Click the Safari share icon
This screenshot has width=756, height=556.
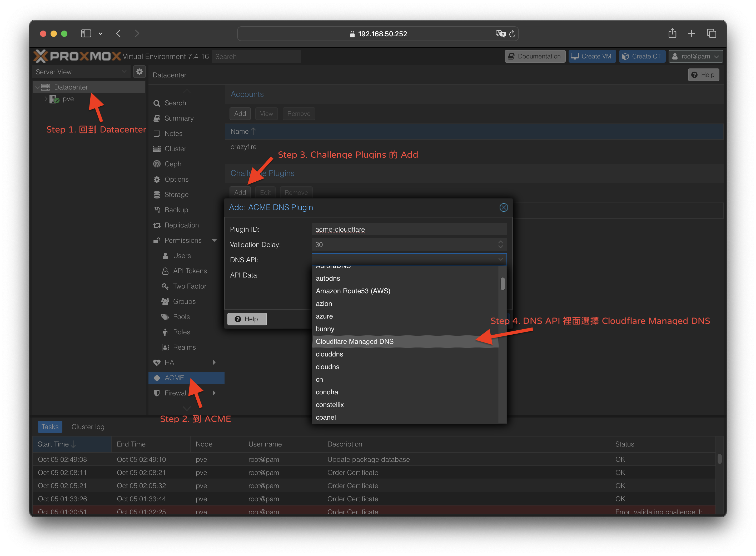pyautogui.click(x=672, y=33)
